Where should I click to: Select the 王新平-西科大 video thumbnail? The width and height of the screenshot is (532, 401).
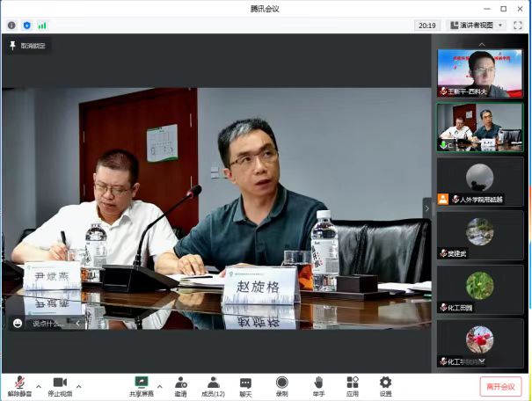pos(480,73)
